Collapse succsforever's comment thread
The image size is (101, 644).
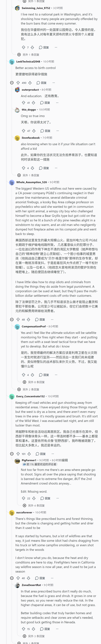click(x=12, y=578)
